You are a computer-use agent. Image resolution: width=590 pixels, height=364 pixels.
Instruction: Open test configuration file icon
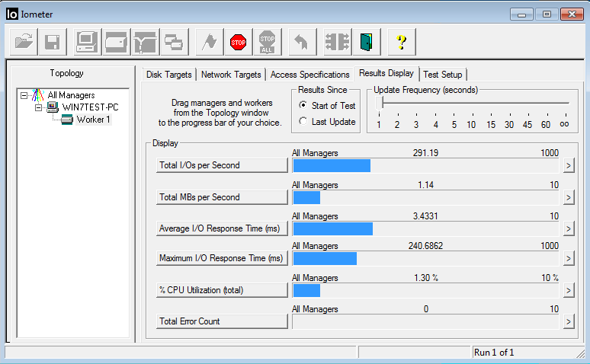coord(24,42)
